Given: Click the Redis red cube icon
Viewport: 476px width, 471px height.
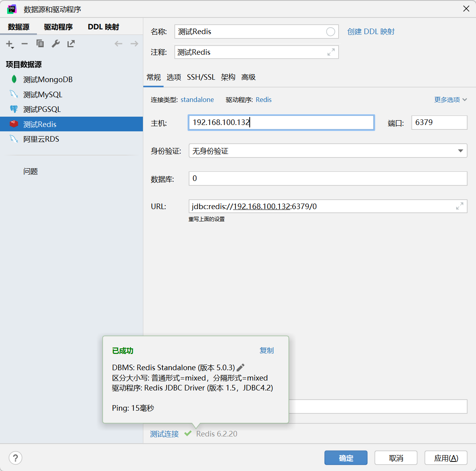Looking at the screenshot, I should click(x=14, y=124).
